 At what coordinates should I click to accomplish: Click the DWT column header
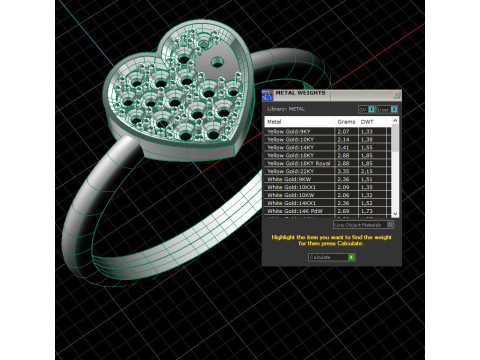point(372,122)
